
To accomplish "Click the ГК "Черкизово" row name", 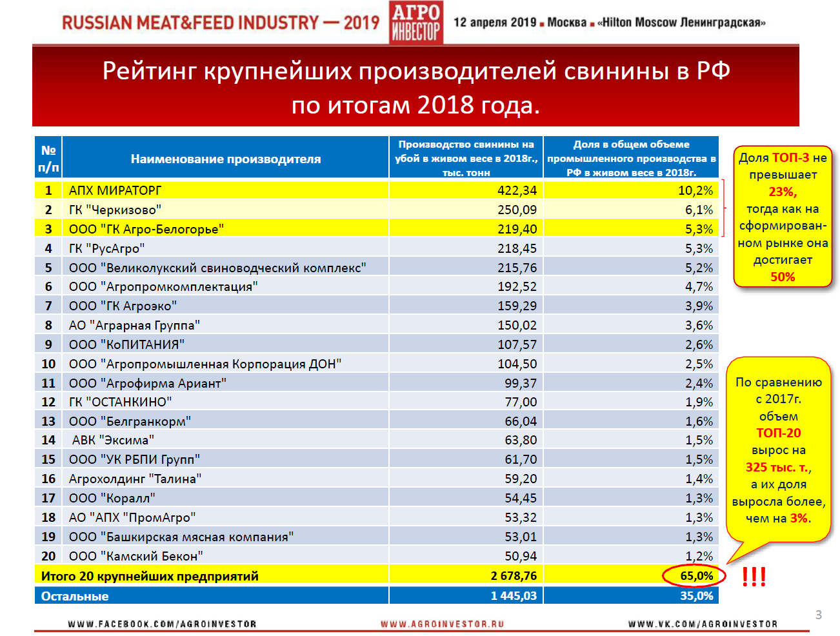I will (x=115, y=210).
